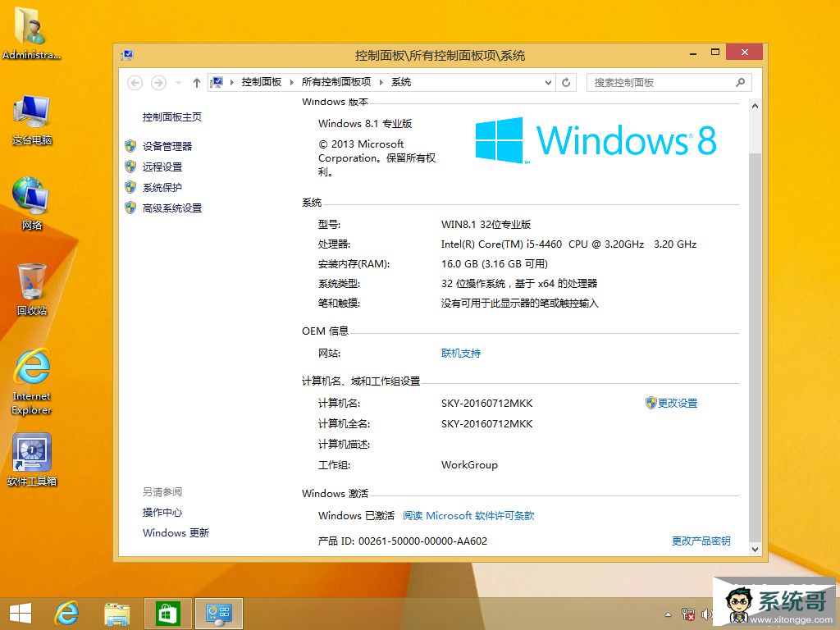Viewport: 840px width, 630px height.
Task: Click the workgroup value WorkGroup
Action: (469, 464)
